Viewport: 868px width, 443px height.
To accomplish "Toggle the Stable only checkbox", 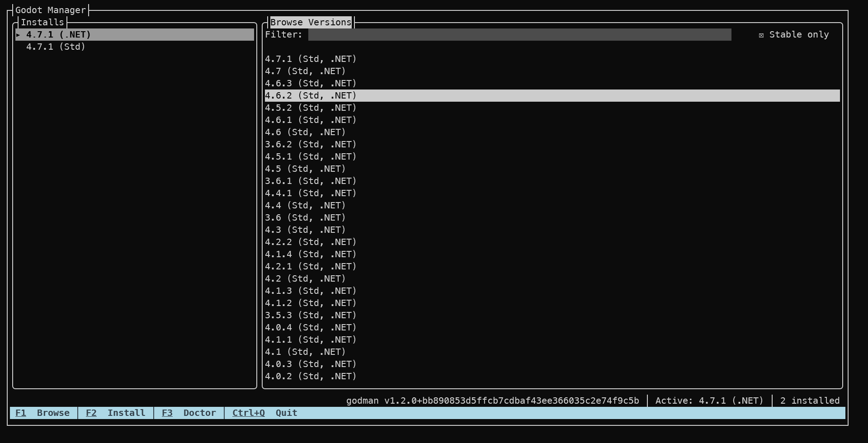I will [794, 35].
